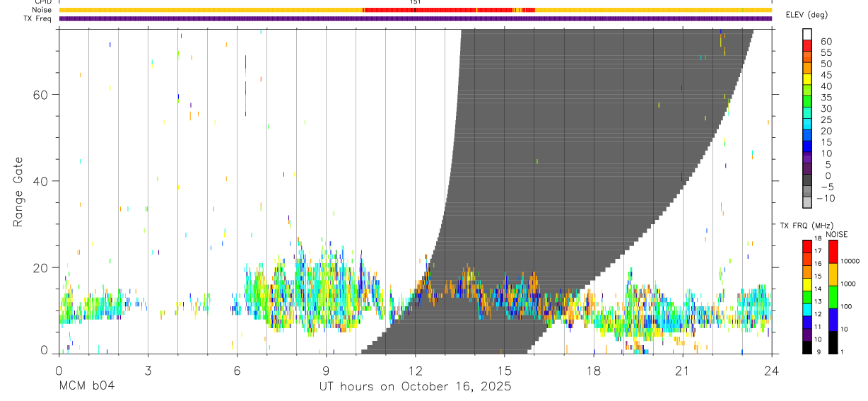Click x-axis tick label "6"
Viewport: 868px width, 401px height.
coord(237,369)
